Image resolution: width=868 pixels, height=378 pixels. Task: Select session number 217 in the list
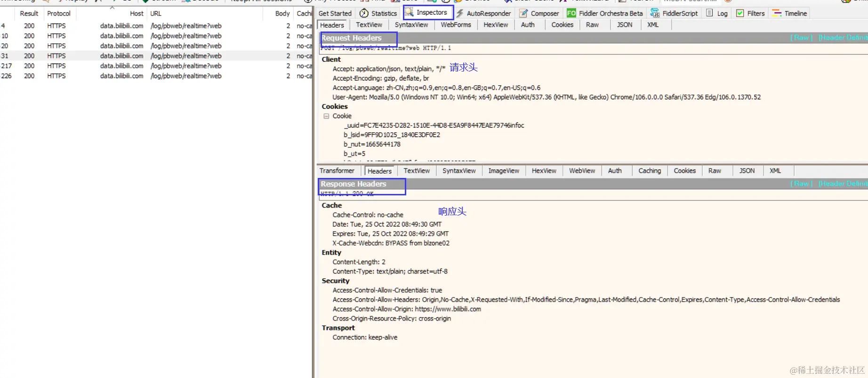(x=156, y=66)
